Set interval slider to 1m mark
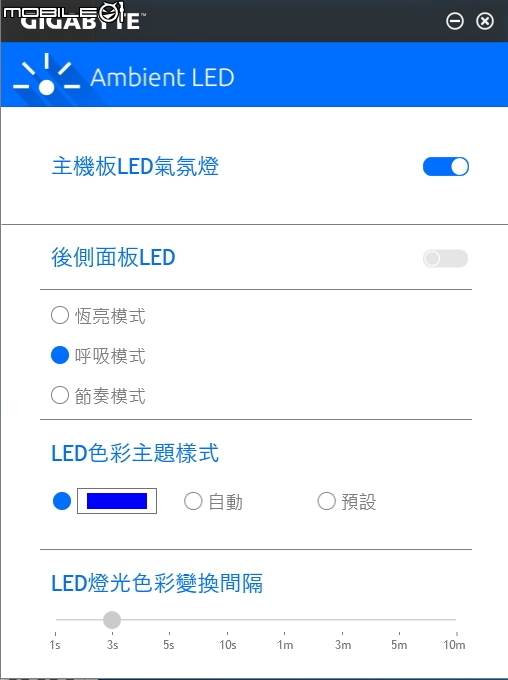Image resolution: width=508 pixels, height=680 pixels. click(285, 620)
